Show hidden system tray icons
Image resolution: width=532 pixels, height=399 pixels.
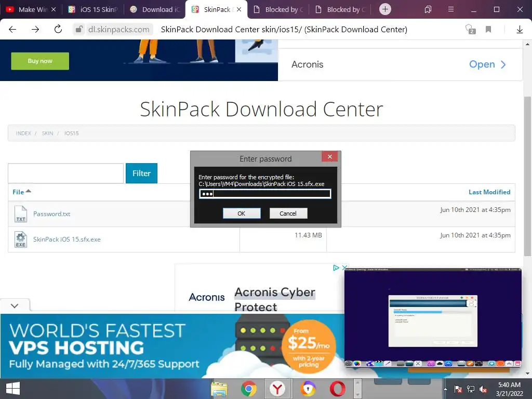445,389
